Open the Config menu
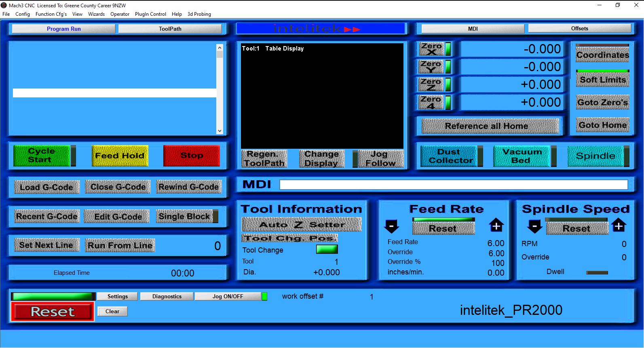644x348 pixels. [23, 14]
